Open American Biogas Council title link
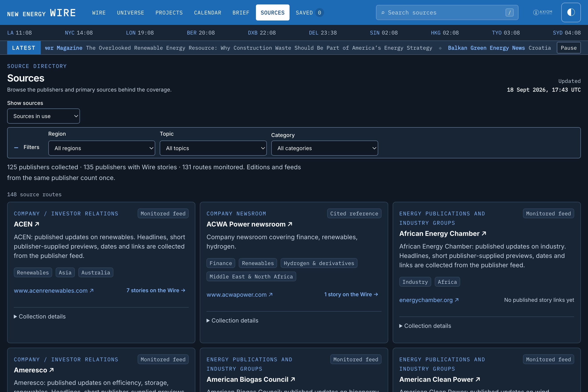588x392 pixels. [x=251, y=379]
